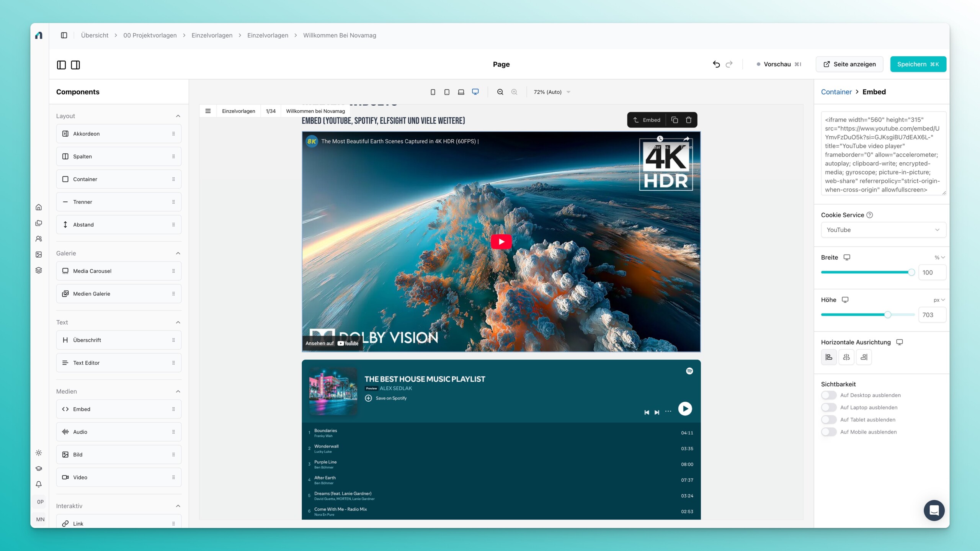
Task: Select the mobile device preview icon
Action: [433, 92]
